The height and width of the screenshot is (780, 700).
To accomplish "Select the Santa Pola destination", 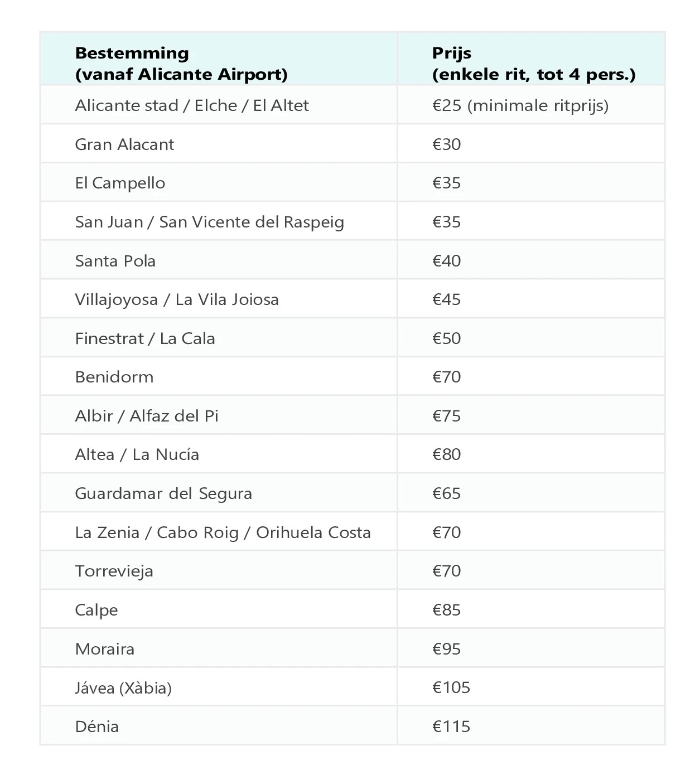I will coord(115,261).
